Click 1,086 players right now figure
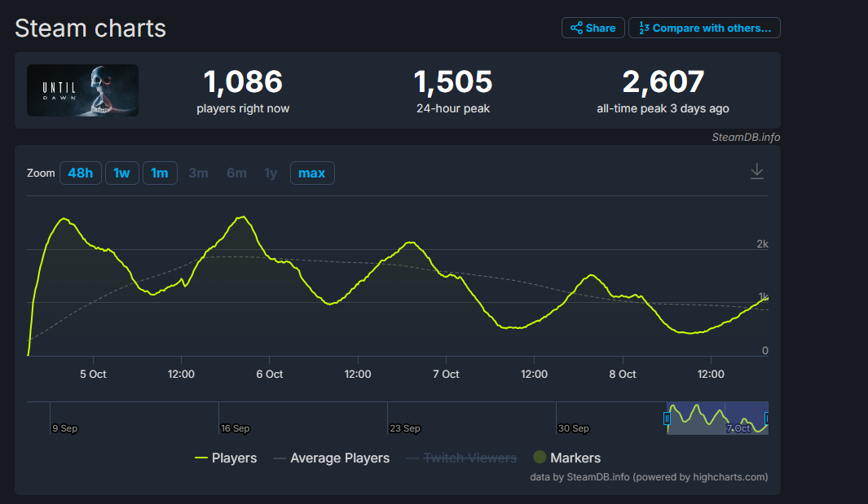The width and height of the screenshot is (868, 504). tap(243, 82)
